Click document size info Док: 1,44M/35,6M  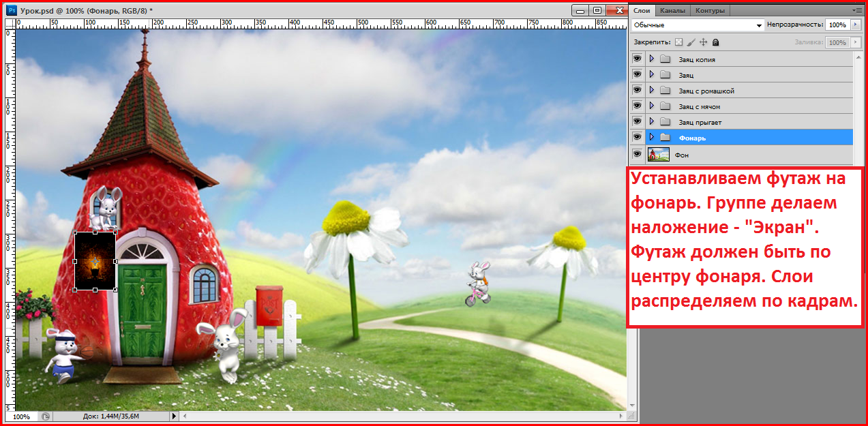pyautogui.click(x=111, y=416)
